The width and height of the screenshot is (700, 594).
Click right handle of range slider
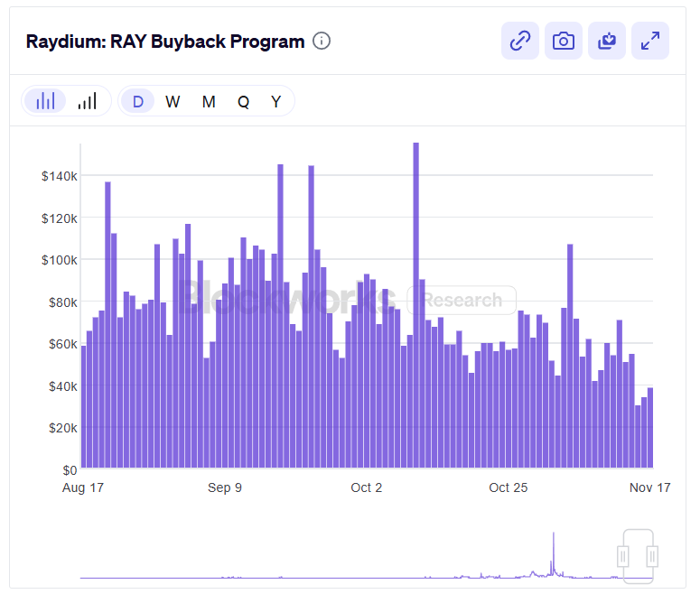pos(652,555)
